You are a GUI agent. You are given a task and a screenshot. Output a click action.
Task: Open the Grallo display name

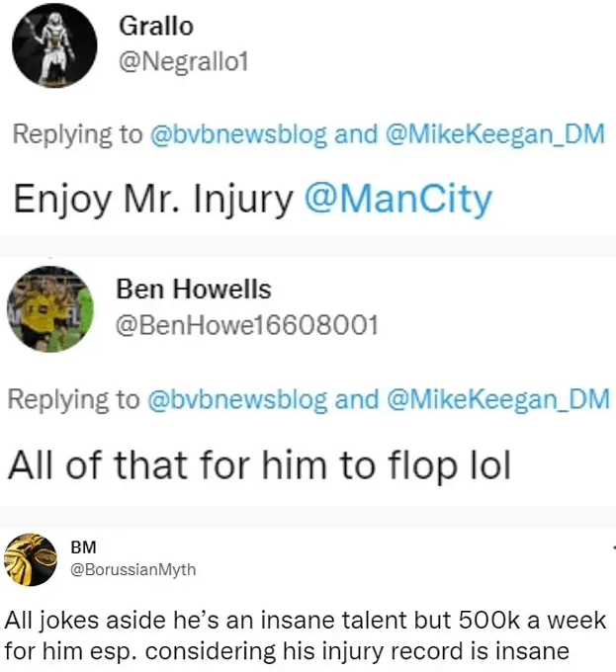154,27
